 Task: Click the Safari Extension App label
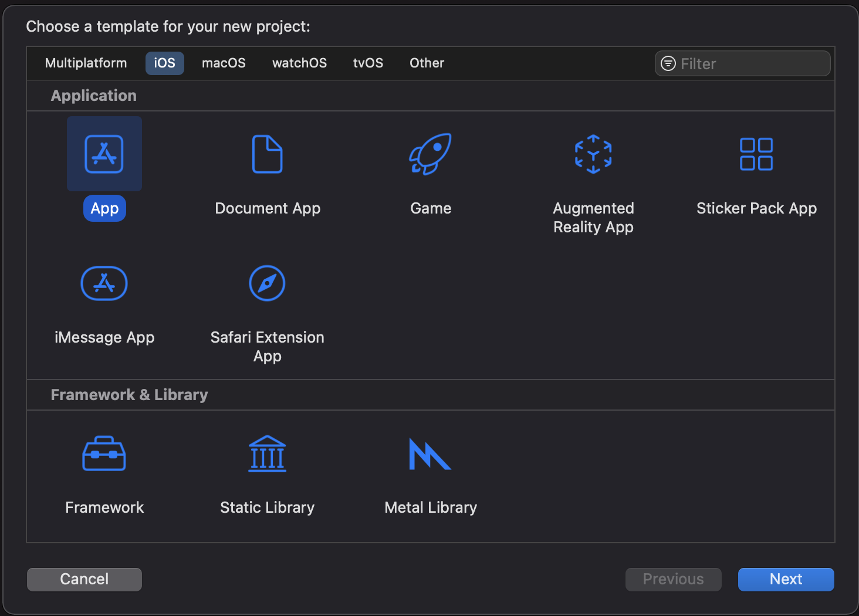(267, 347)
